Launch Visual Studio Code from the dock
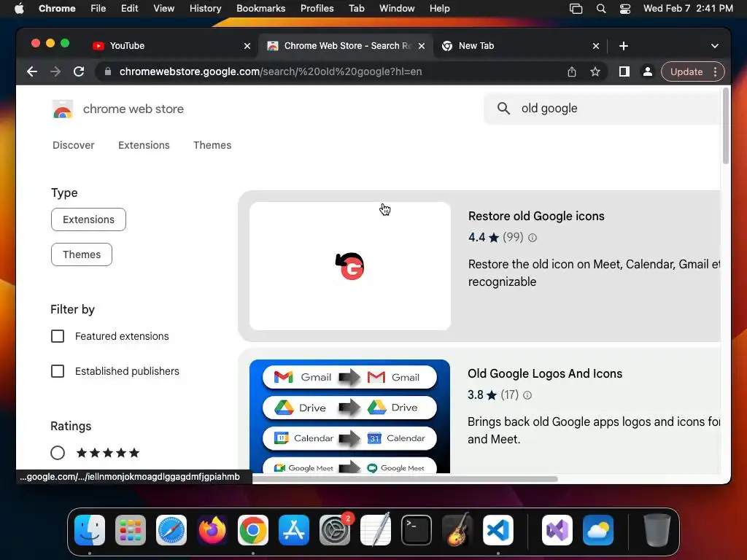 click(498, 530)
